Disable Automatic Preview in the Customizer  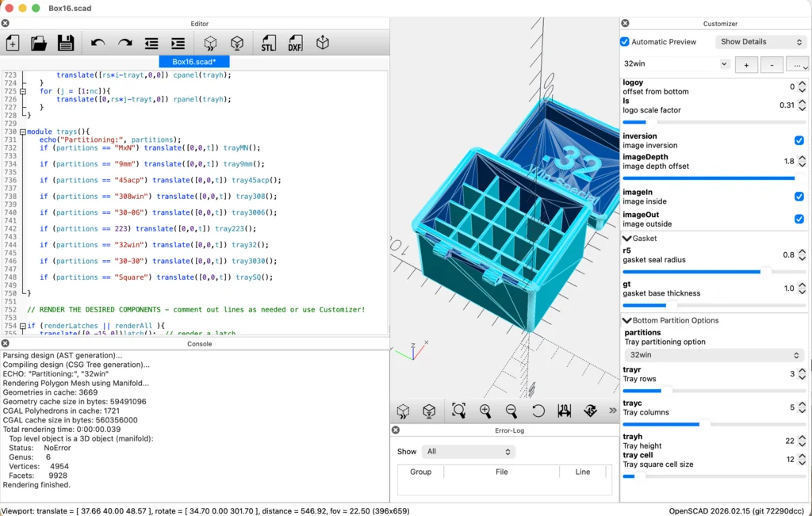click(x=626, y=41)
